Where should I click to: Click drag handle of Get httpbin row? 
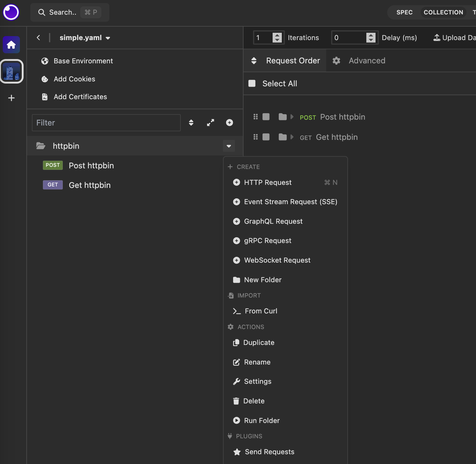255,137
